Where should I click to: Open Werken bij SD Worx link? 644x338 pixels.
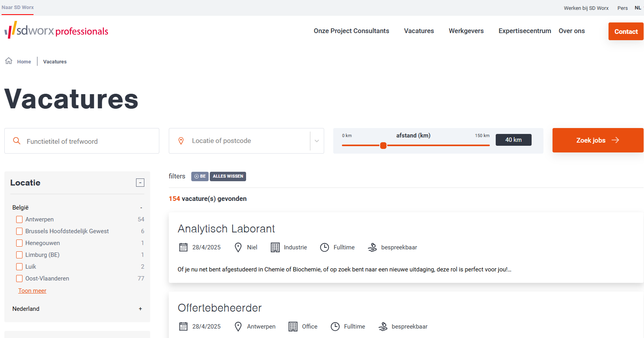pos(586,8)
